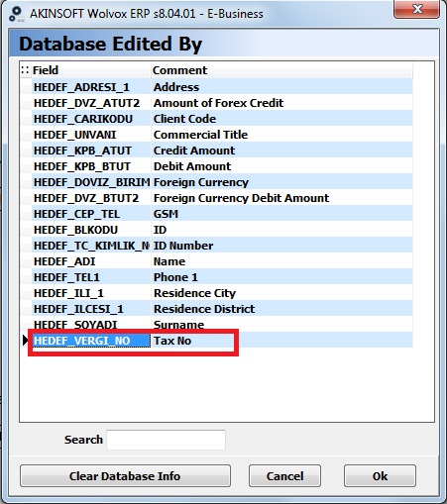Sort by the Field column header
Image resolution: width=447 pixels, height=504 pixels.
91,70
